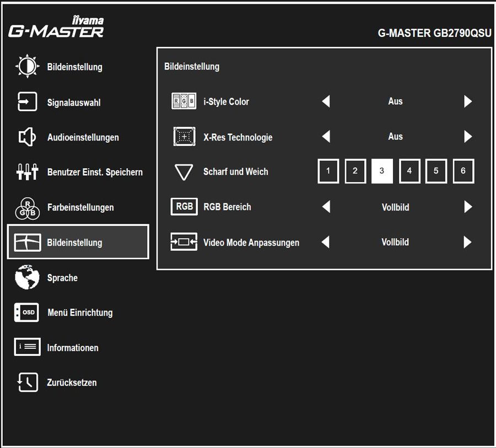Screen dimensions: 496x448
Task: Set Scharf und Weich to level 5
Action: pyautogui.click(x=436, y=171)
